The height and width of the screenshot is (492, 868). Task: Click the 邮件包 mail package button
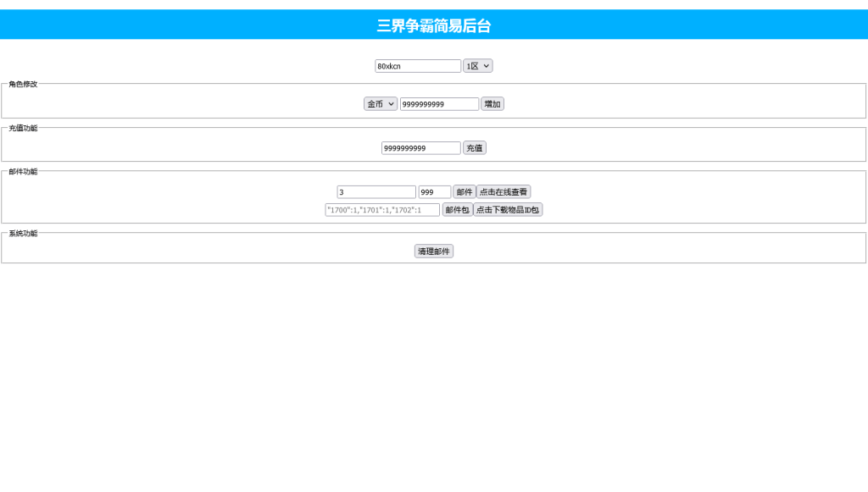457,209
